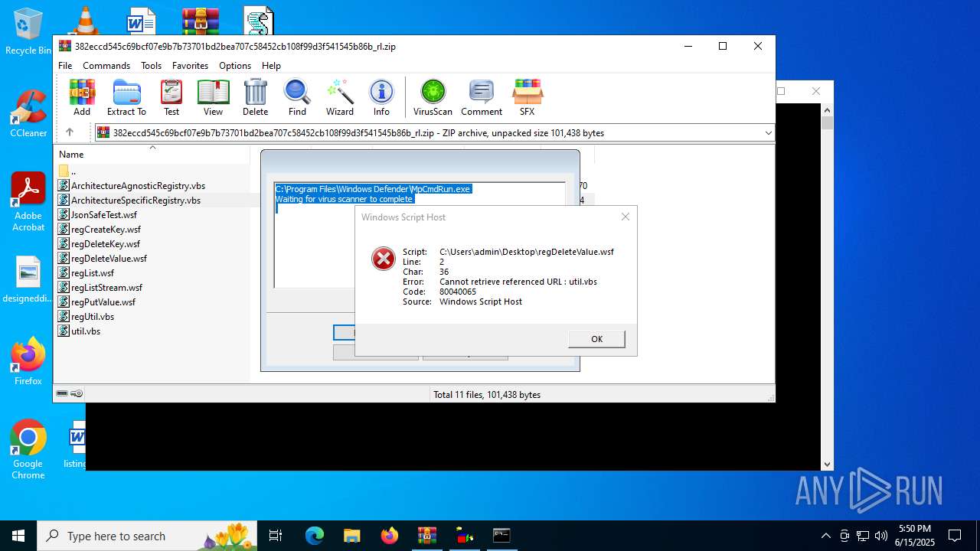Go up one folder level arrow
Screen dimensions: 980x551
(69, 132)
